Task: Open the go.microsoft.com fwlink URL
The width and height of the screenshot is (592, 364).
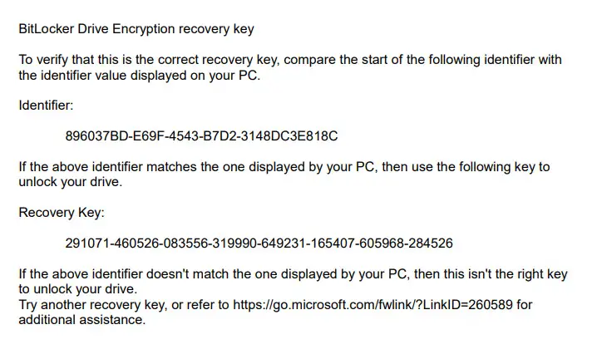Action: pyautogui.click(x=373, y=304)
